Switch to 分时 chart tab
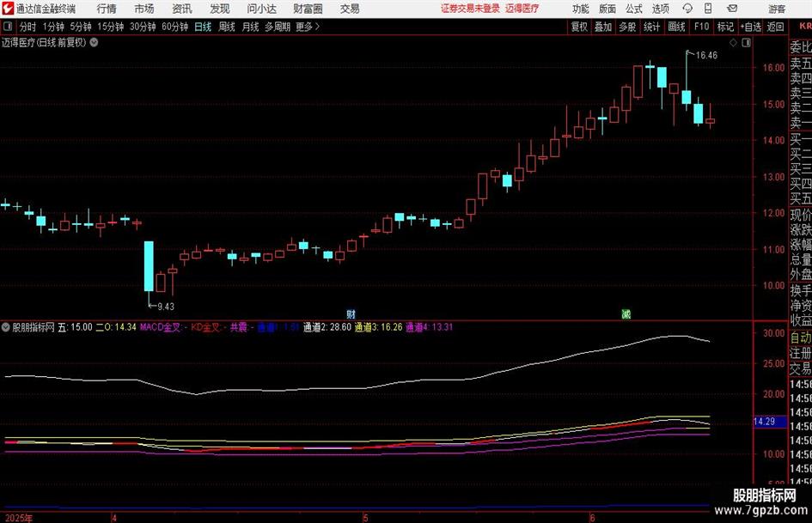Viewport: 812px width, 523px height. coord(28,27)
